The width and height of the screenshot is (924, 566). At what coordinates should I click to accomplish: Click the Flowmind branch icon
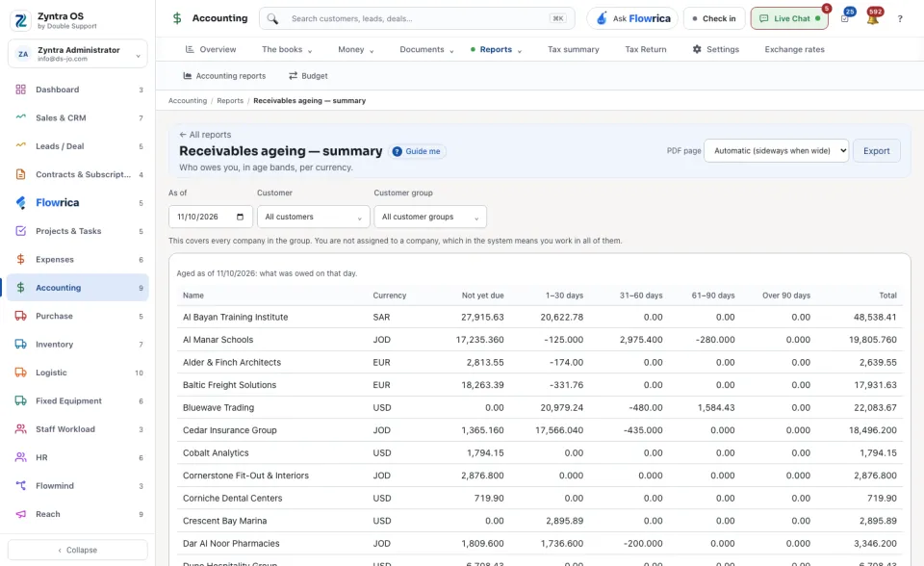tap(20, 486)
